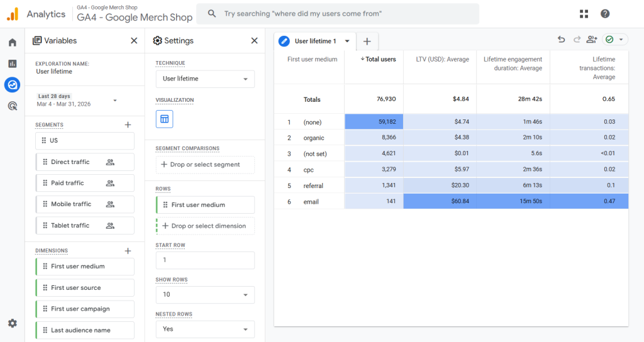Open the date range dropdown
Screen dimensions: 644x342
[115, 100]
